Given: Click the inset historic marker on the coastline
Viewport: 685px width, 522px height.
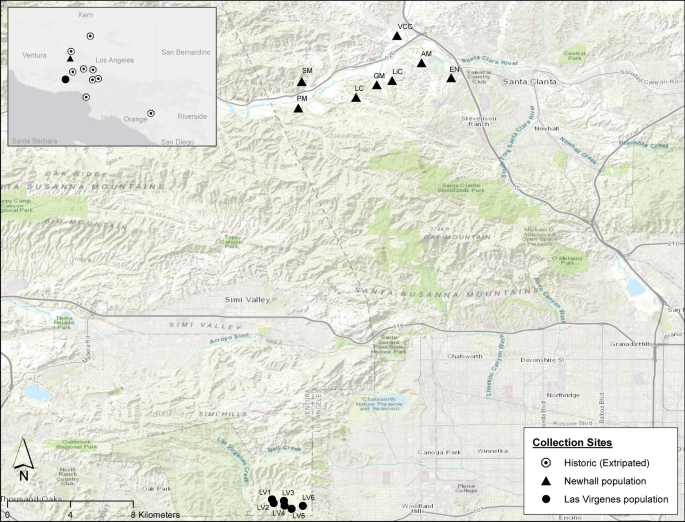Looking at the screenshot, I should (86, 97).
